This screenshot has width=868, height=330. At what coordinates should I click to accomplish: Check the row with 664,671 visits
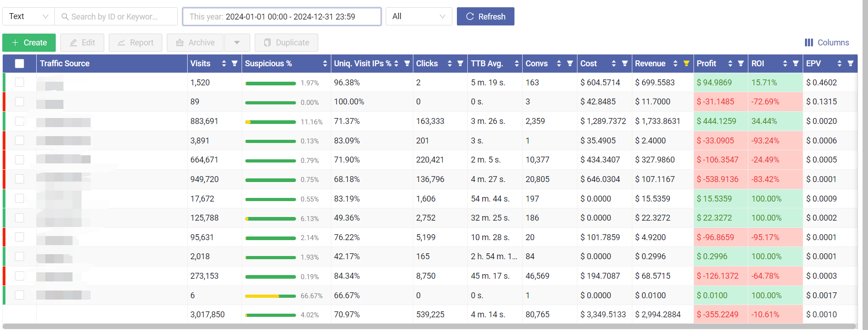click(x=19, y=160)
